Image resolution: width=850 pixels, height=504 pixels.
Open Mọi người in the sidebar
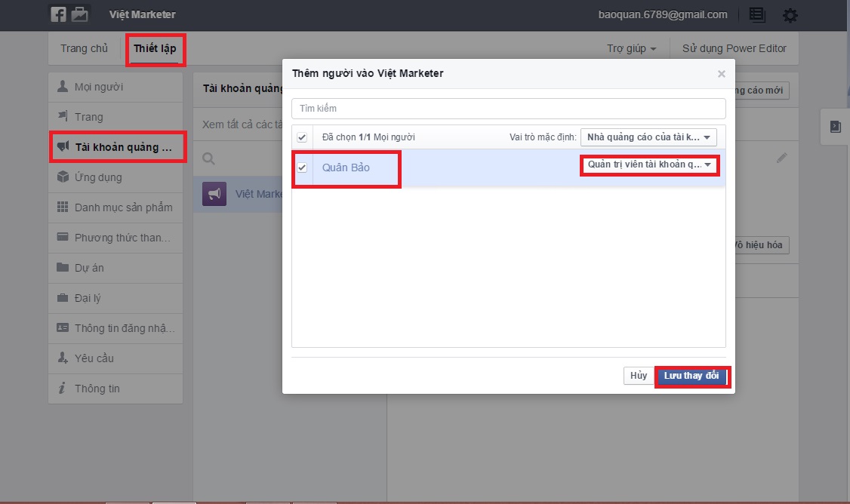115,87
